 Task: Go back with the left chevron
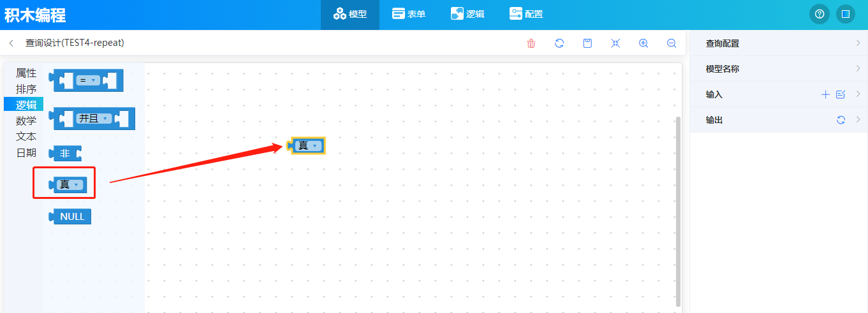11,43
